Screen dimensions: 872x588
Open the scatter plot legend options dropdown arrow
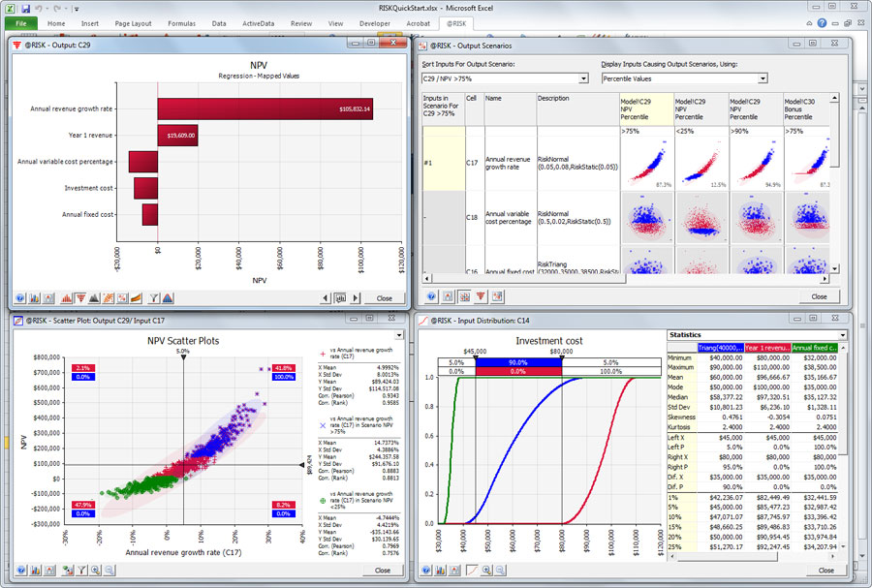[399, 336]
